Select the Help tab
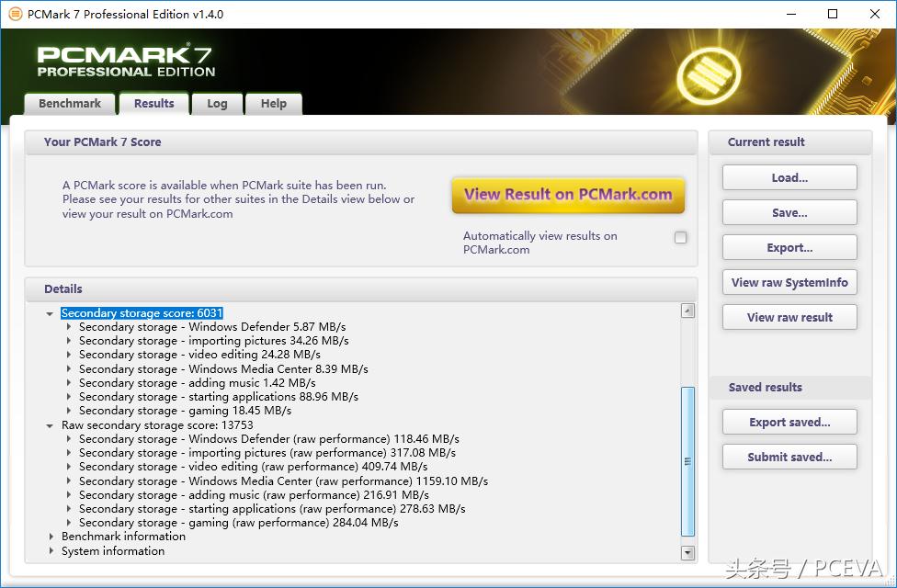The height and width of the screenshot is (588, 897). pos(274,104)
